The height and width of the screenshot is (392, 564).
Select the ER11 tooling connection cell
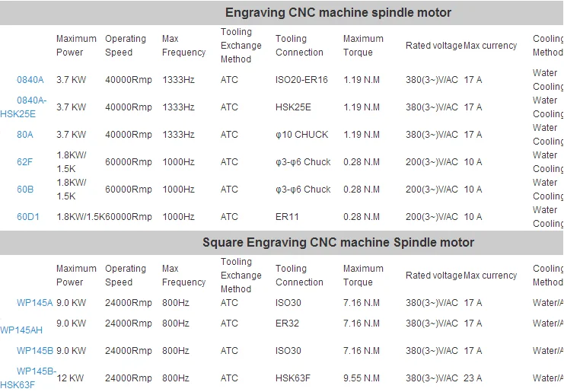click(287, 217)
